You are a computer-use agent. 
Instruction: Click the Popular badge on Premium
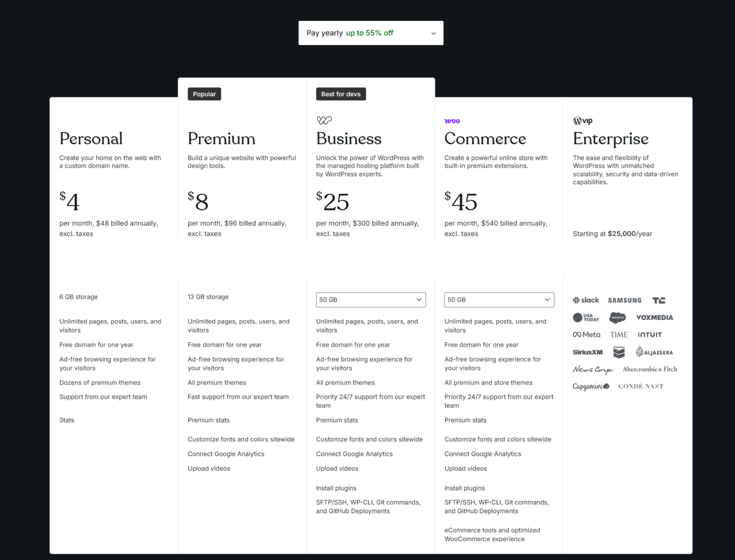point(204,94)
